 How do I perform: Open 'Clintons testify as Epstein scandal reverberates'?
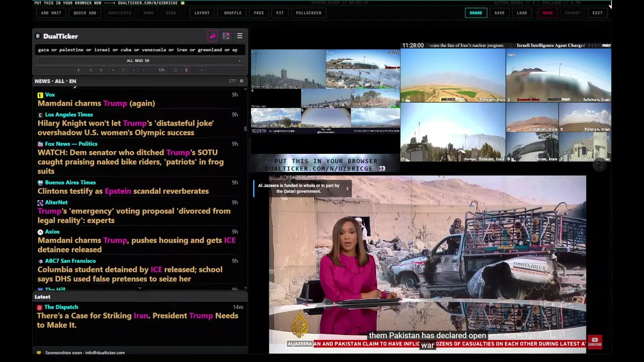coord(123,191)
